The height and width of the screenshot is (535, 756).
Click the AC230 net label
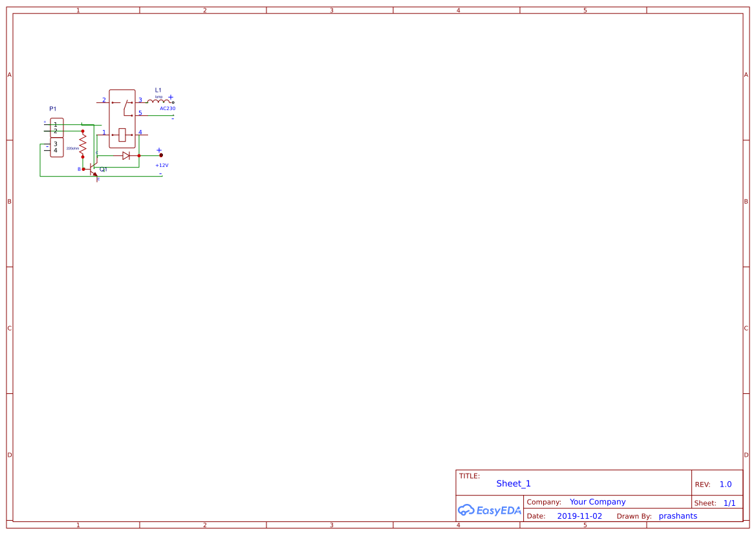click(167, 109)
